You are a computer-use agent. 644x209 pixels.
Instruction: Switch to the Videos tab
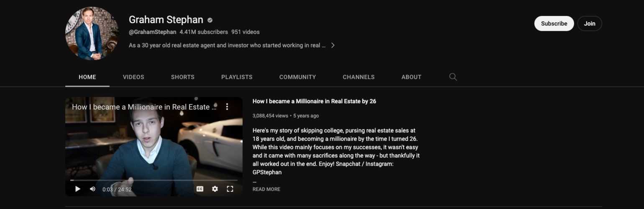coord(133,77)
